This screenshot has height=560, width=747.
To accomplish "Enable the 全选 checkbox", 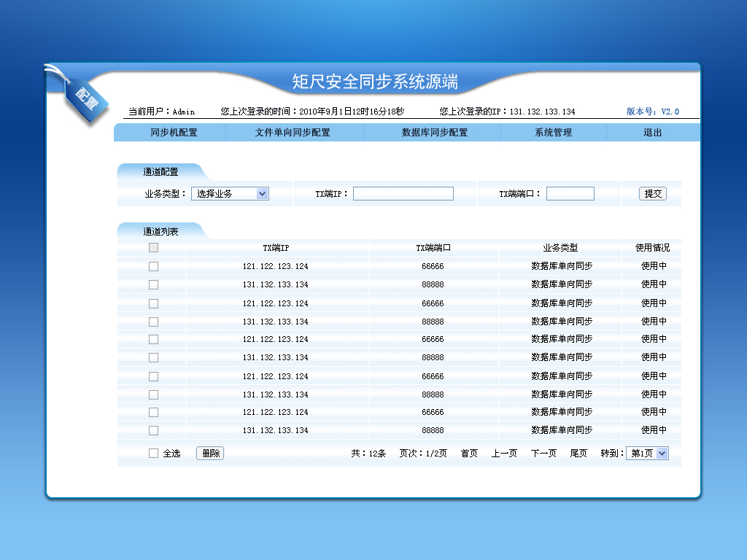I will tap(153, 454).
